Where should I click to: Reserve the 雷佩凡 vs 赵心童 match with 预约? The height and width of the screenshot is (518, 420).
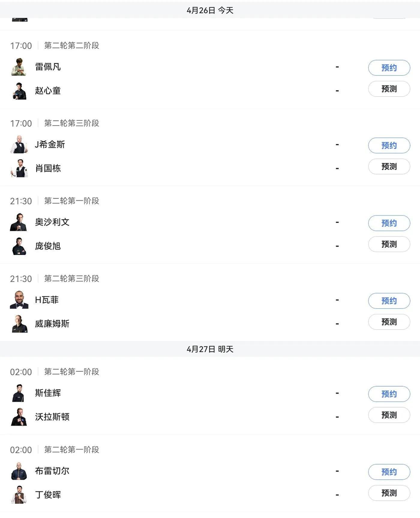[389, 68]
